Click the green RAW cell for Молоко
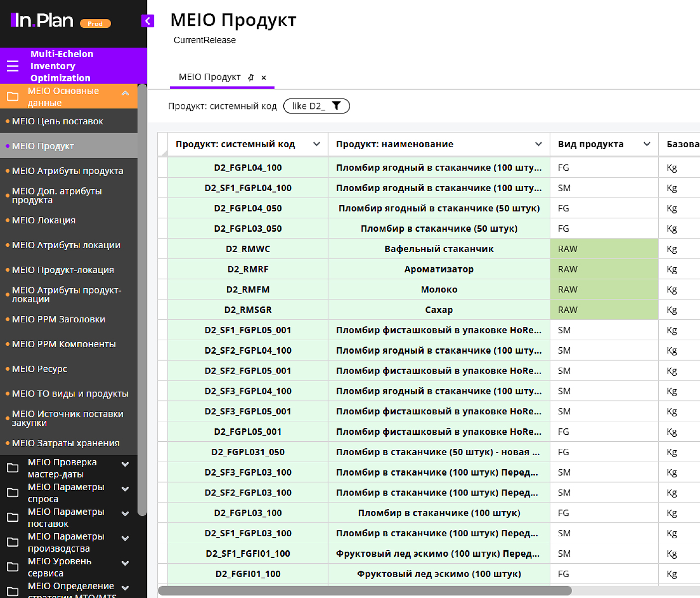 tap(603, 290)
